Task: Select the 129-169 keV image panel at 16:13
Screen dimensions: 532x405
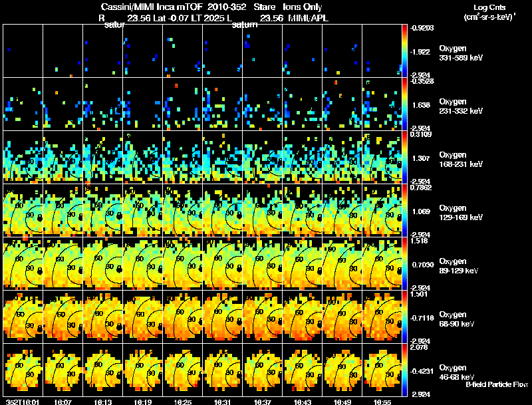Action: [103, 210]
